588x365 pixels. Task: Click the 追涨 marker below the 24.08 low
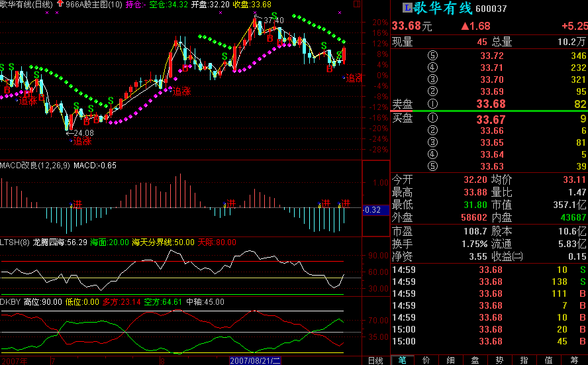tap(82, 141)
